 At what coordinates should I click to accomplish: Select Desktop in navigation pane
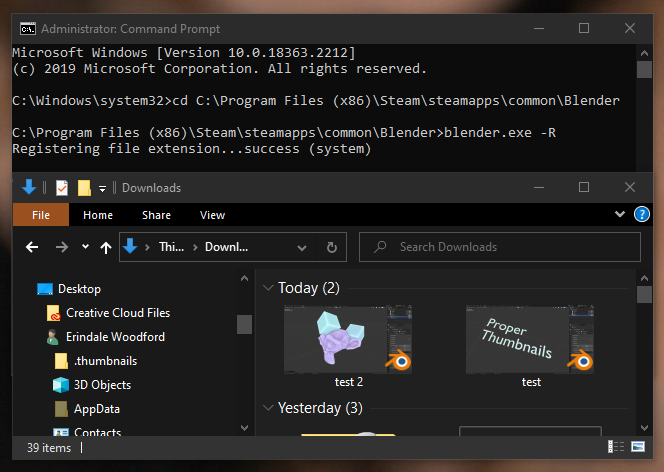(x=79, y=289)
